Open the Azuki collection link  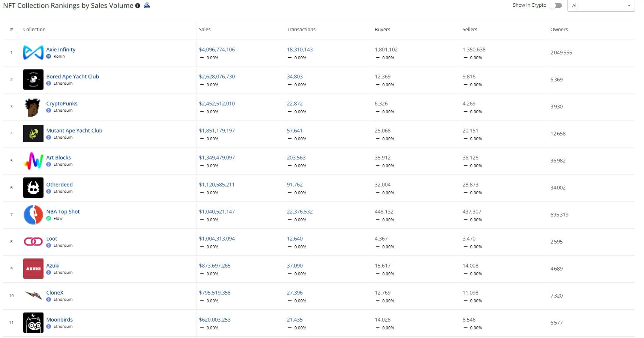pyautogui.click(x=53, y=266)
